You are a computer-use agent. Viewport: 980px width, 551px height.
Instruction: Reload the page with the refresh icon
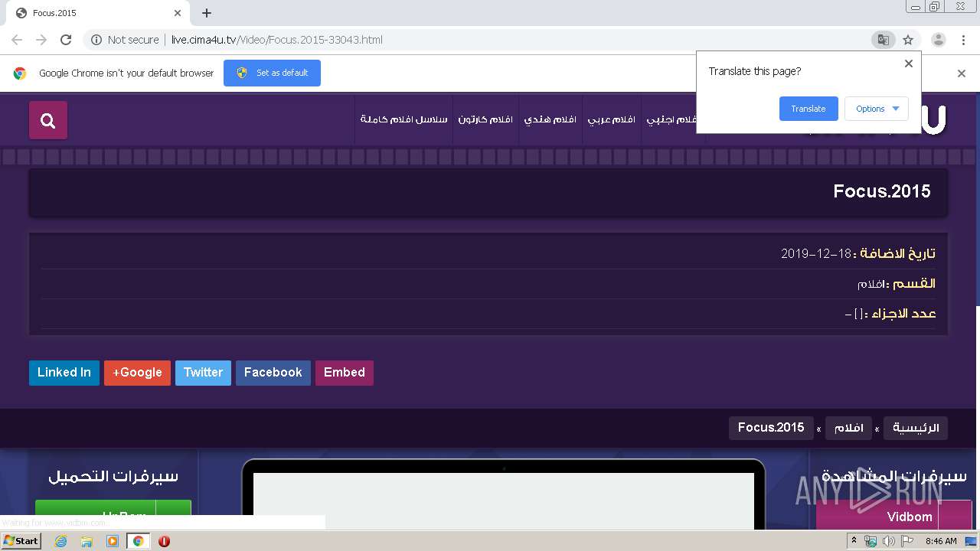(x=66, y=40)
